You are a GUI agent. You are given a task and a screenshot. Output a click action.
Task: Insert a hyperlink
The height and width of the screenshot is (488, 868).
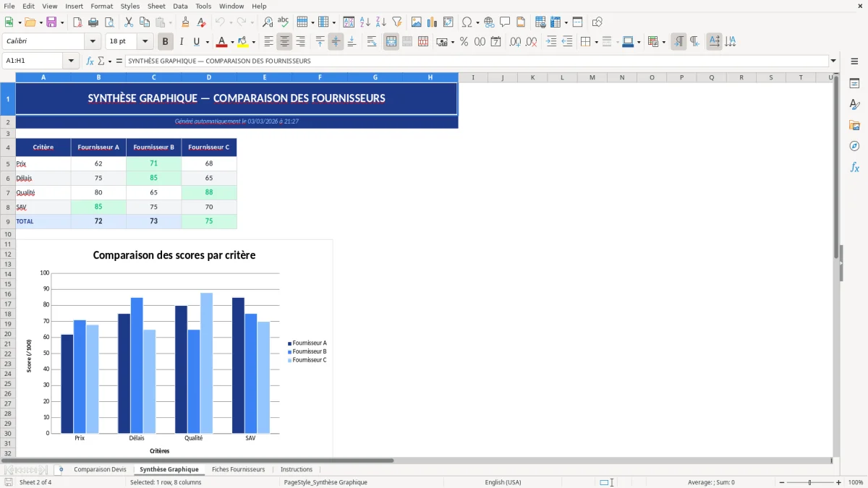click(x=488, y=21)
